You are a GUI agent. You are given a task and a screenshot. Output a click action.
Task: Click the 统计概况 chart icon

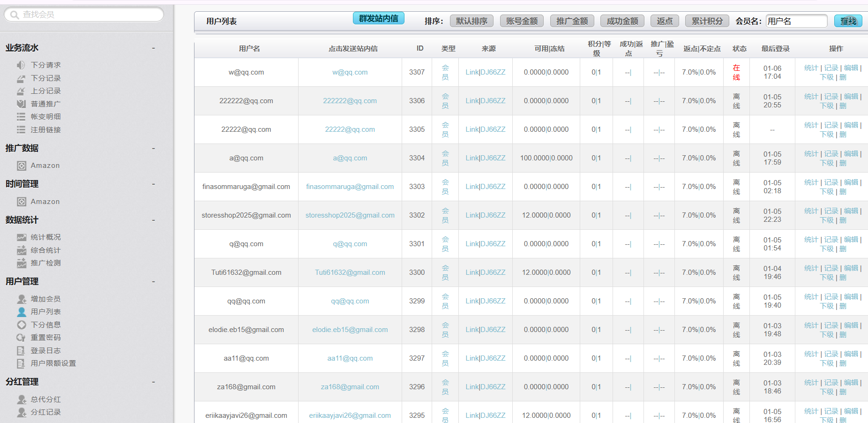tap(21, 237)
